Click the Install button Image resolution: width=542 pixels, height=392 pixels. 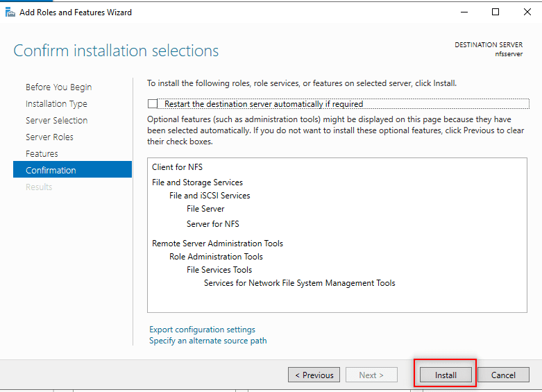tap(446, 375)
